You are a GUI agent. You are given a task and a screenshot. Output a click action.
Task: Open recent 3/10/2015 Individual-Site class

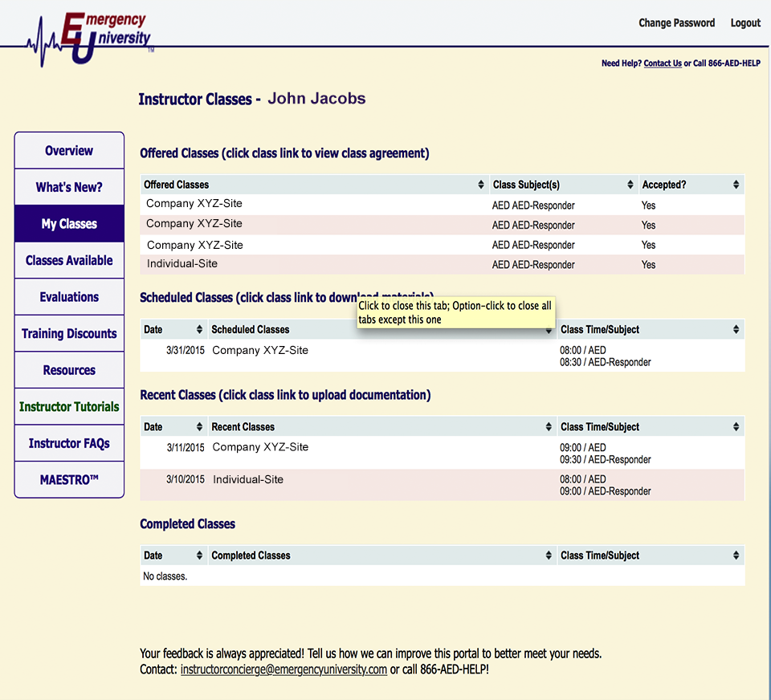click(x=248, y=479)
